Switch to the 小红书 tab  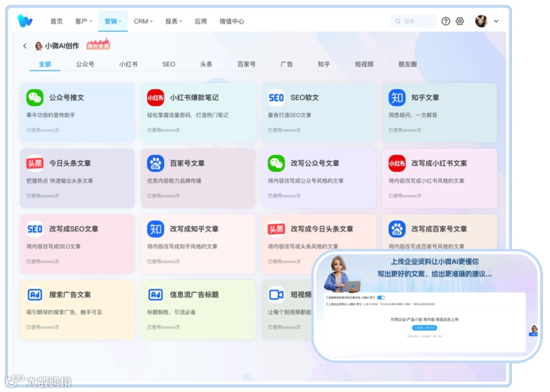click(x=128, y=64)
